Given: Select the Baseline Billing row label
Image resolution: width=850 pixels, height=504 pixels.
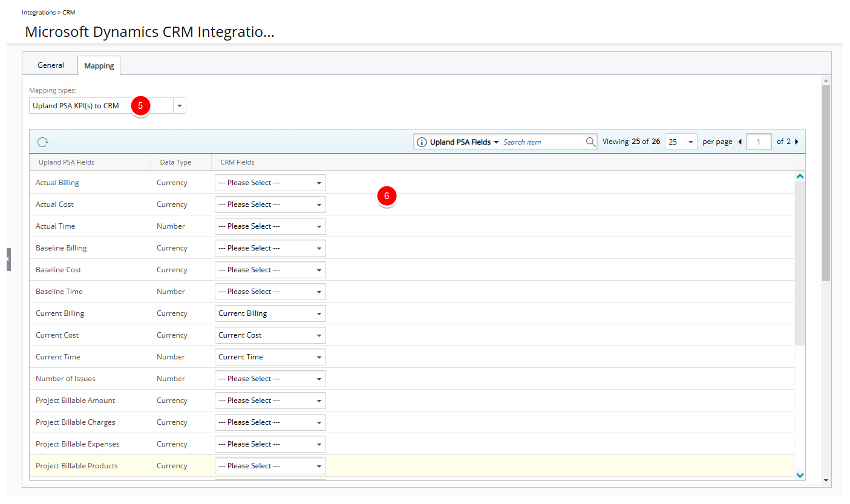Looking at the screenshot, I should pos(61,248).
